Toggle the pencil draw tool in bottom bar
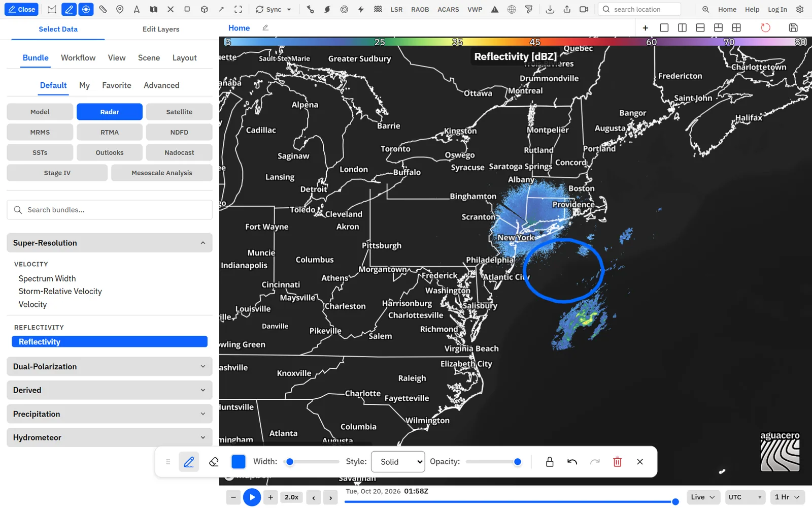This screenshot has width=812, height=508. pos(189,462)
